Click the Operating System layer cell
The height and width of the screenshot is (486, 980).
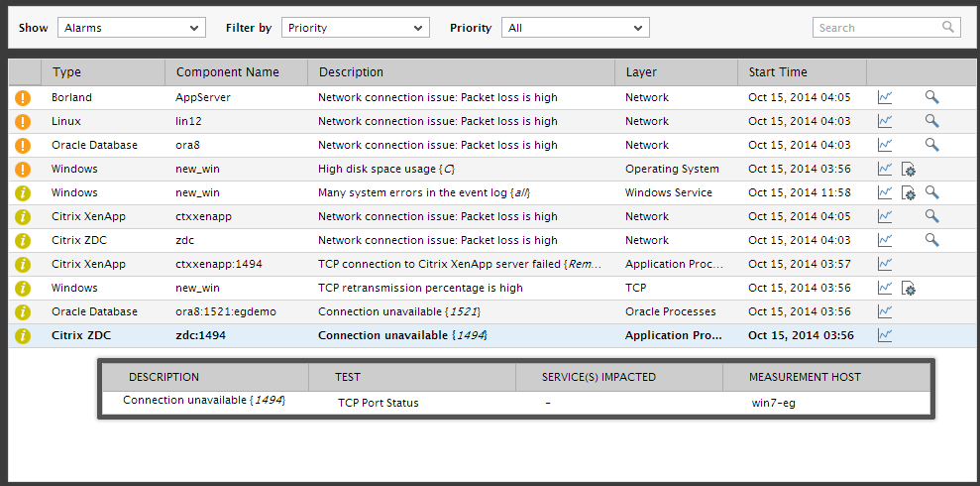672,169
